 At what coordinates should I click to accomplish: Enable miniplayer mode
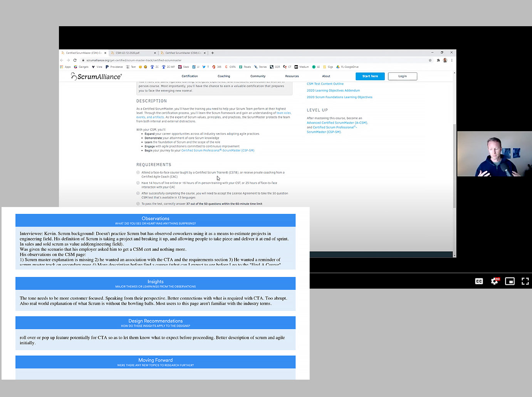point(510,281)
